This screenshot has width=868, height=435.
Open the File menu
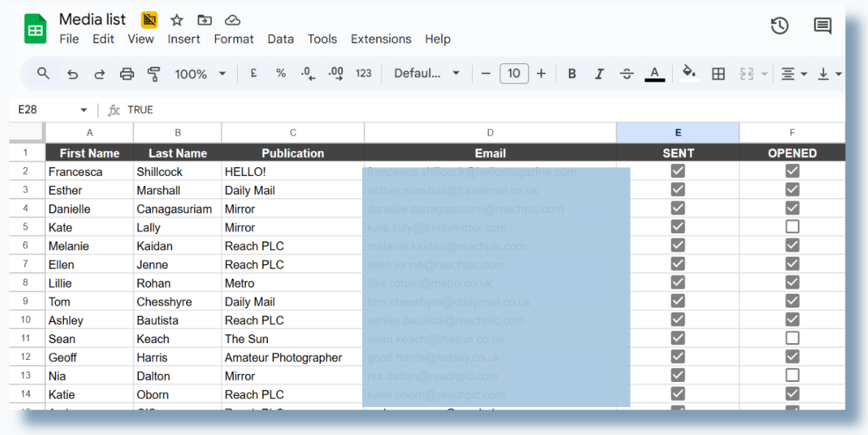[69, 39]
